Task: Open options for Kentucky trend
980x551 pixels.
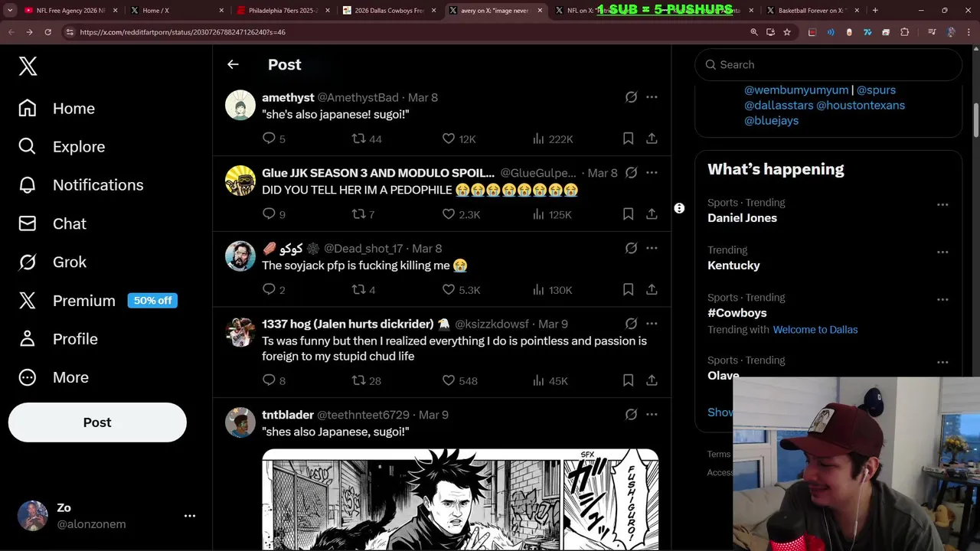Action: point(942,252)
